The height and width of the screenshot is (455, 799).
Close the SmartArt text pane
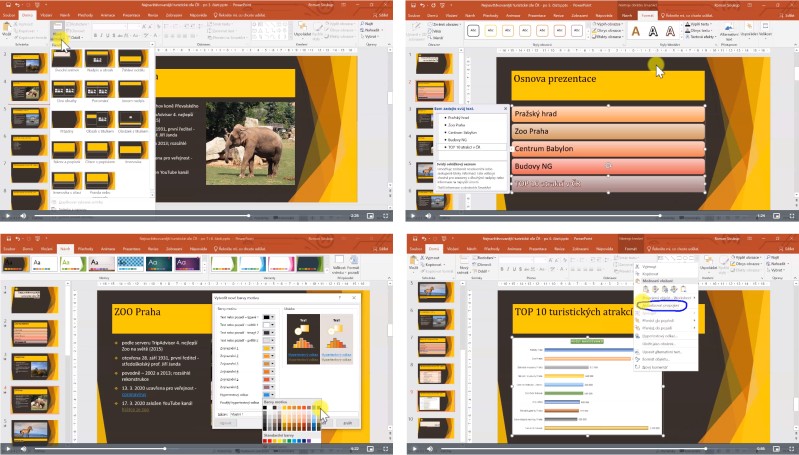click(505, 109)
